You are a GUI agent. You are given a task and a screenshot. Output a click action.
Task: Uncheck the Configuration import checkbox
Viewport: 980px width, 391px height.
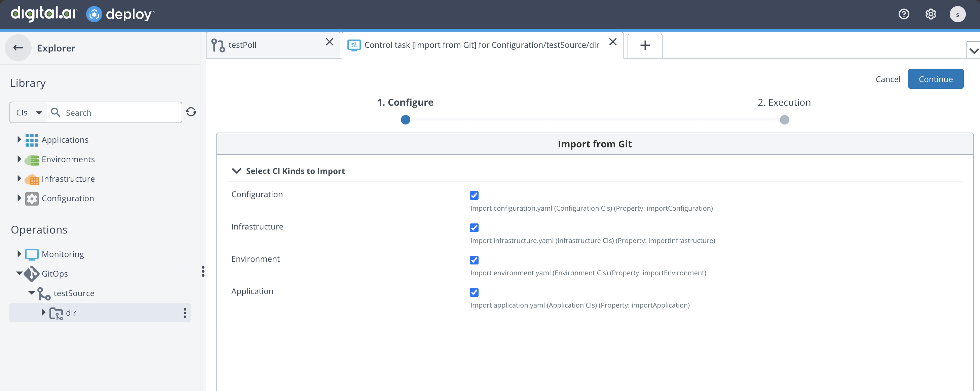pos(474,195)
